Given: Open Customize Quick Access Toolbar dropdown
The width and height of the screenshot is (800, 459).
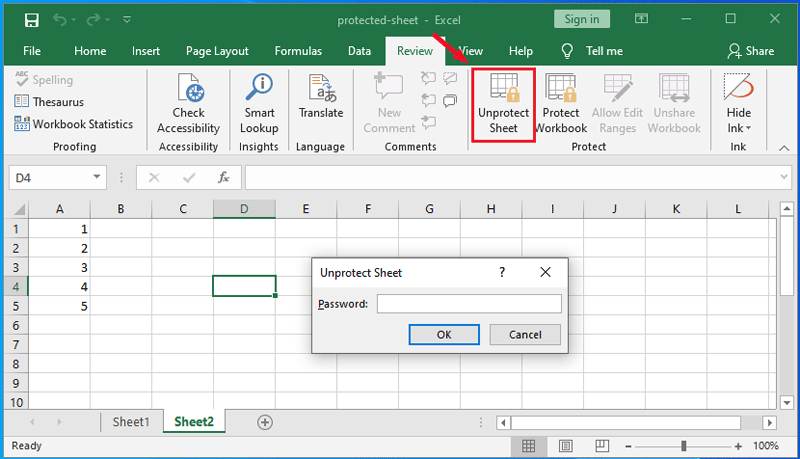Looking at the screenshot, I should [127, 19].
